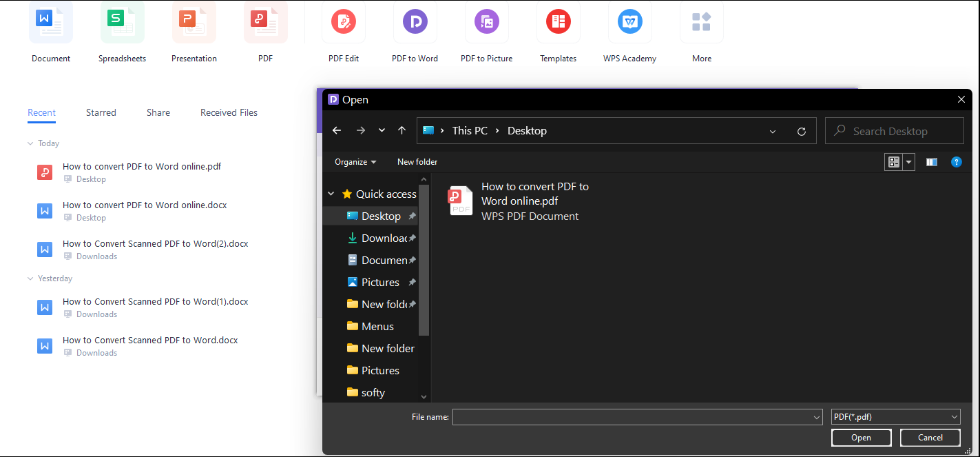Collapse the Quick access tree node

click(331, 194)
